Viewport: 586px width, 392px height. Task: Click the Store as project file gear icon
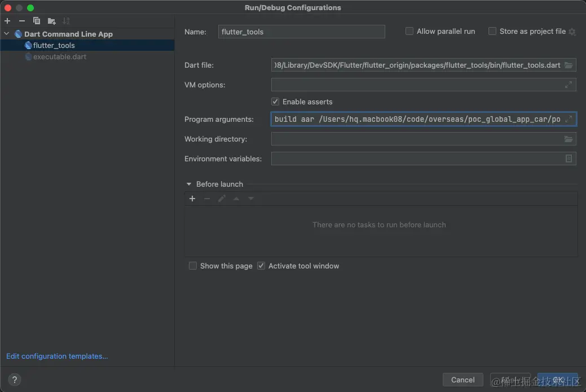pos(572,32)
